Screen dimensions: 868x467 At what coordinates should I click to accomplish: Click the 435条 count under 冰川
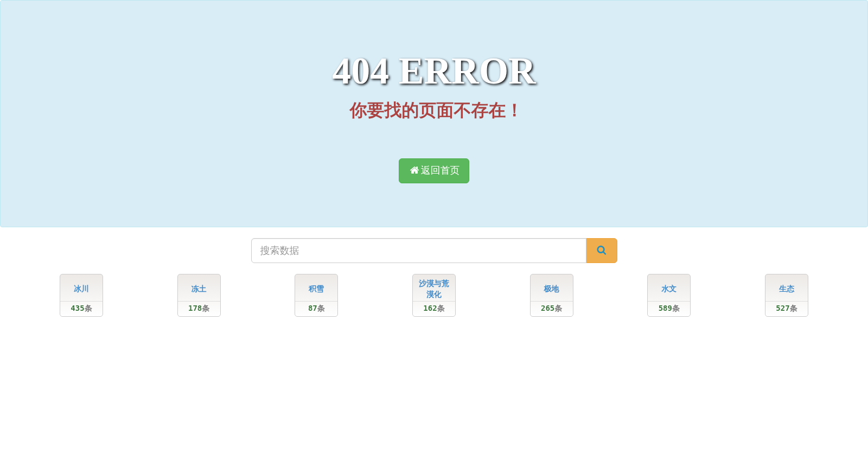pyautogui.click(x=81, y=309)
